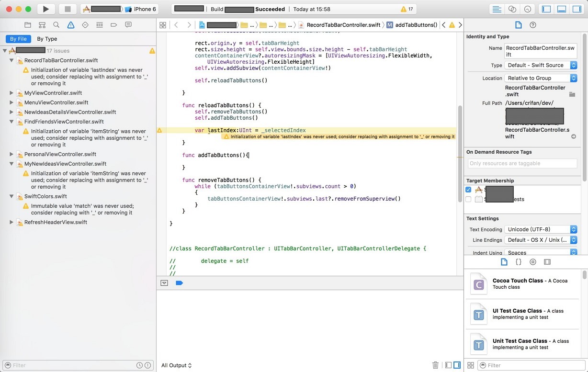Expand MyViewController.swift issues
The width and height of the screenshot is (588, 372).
pyautogui.click(x=11, y=93)
